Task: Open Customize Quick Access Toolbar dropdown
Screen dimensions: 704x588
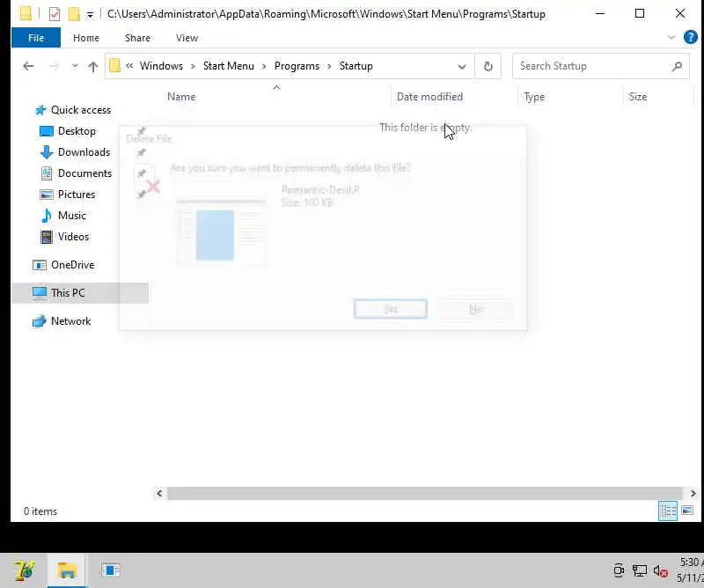Action: [90, 15]
